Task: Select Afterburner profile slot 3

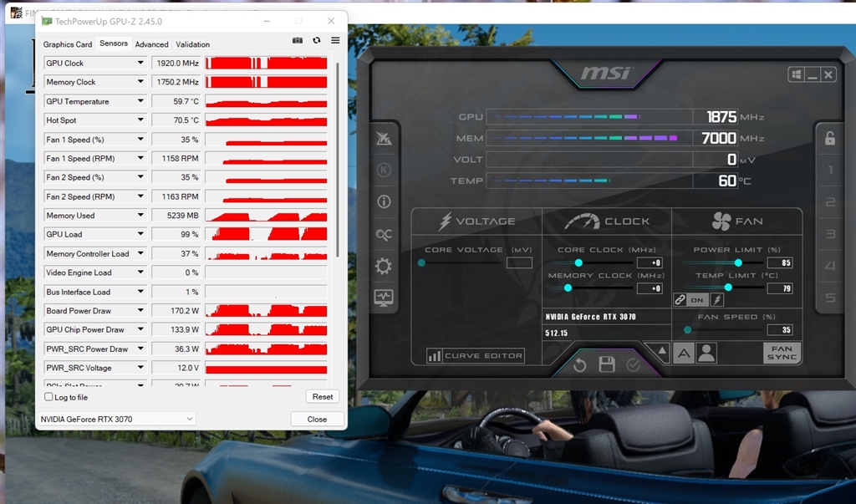Action: coord(830,234)
